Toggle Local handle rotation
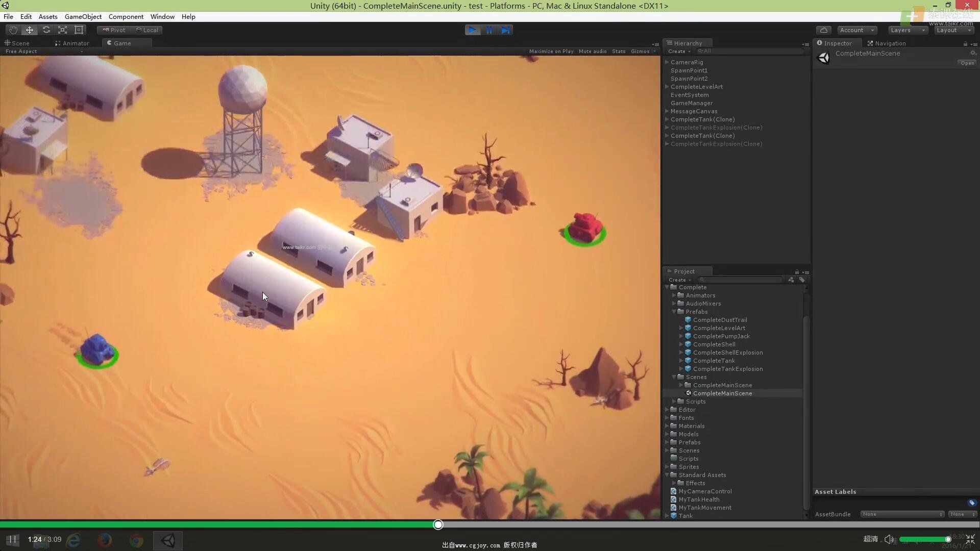The width and height of the screenshot is (980, 551). pyautogui.click(x=147, y=30)
